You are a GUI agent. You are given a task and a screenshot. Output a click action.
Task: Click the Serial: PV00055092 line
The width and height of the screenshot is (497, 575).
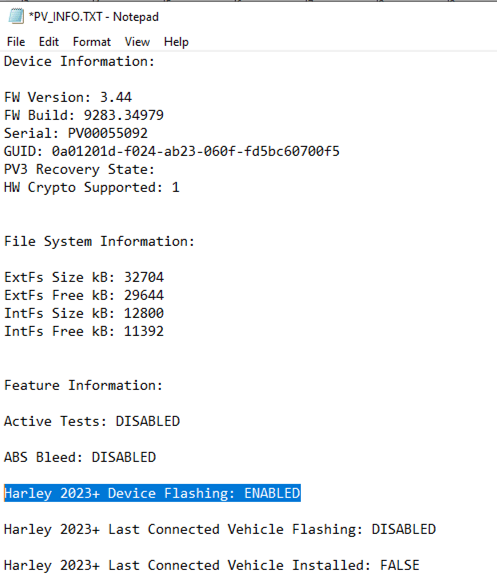click(x=76, y=133)
